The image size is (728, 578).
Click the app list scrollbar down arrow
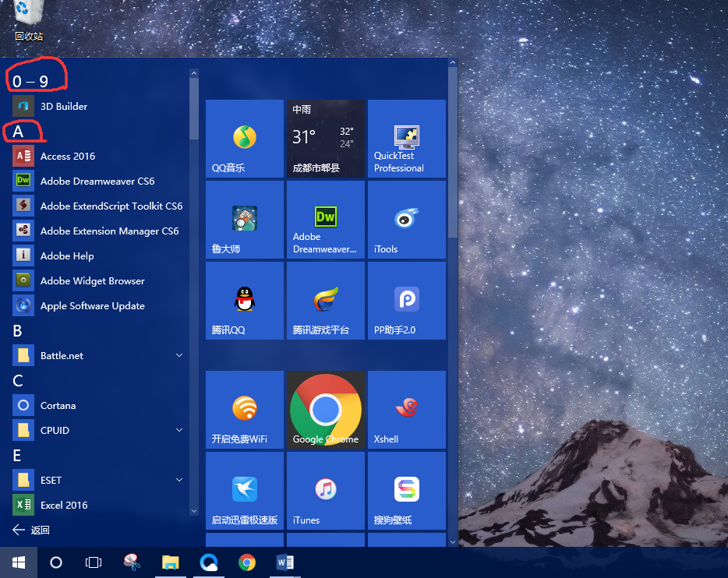(194, 511)
